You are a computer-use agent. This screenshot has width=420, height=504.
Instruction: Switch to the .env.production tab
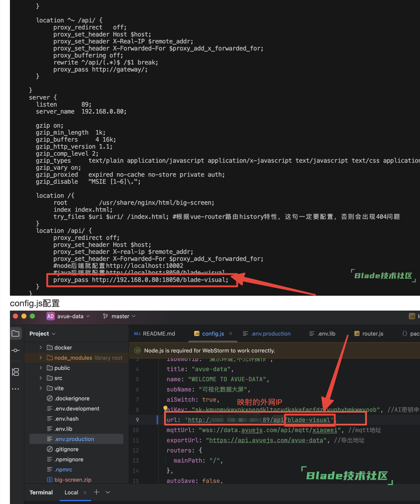270,334
